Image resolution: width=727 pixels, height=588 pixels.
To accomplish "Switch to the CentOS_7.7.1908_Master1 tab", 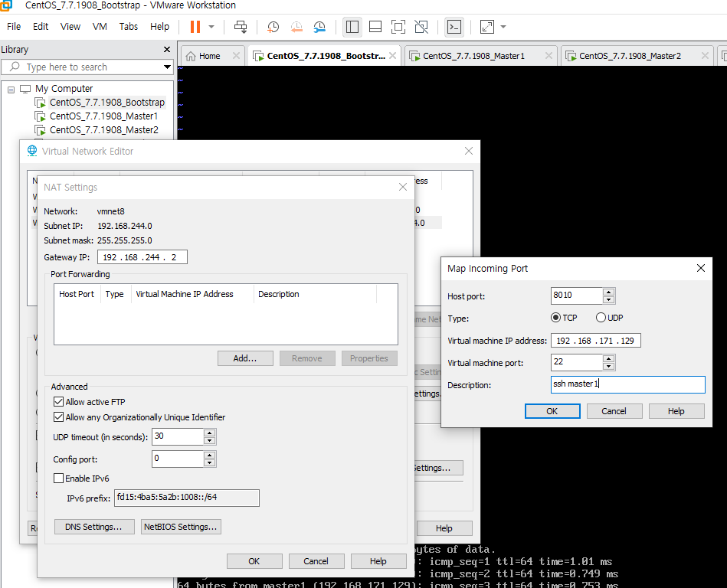I will click(474, 56).
